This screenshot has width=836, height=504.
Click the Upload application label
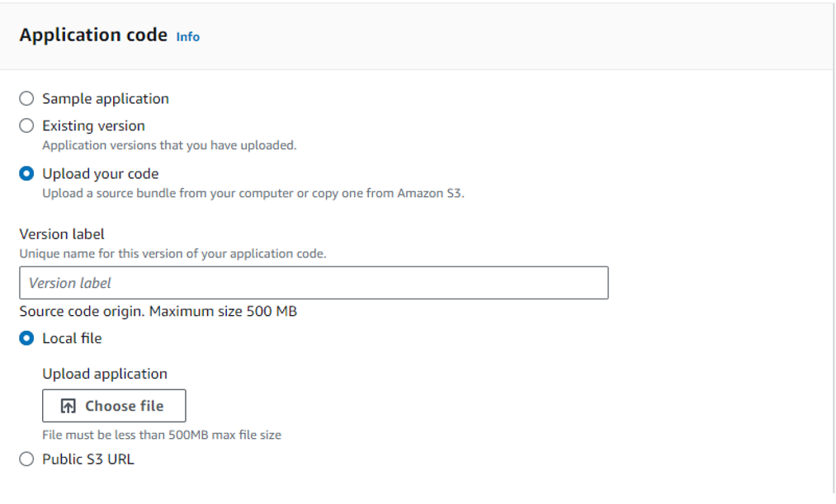[113, 373]
